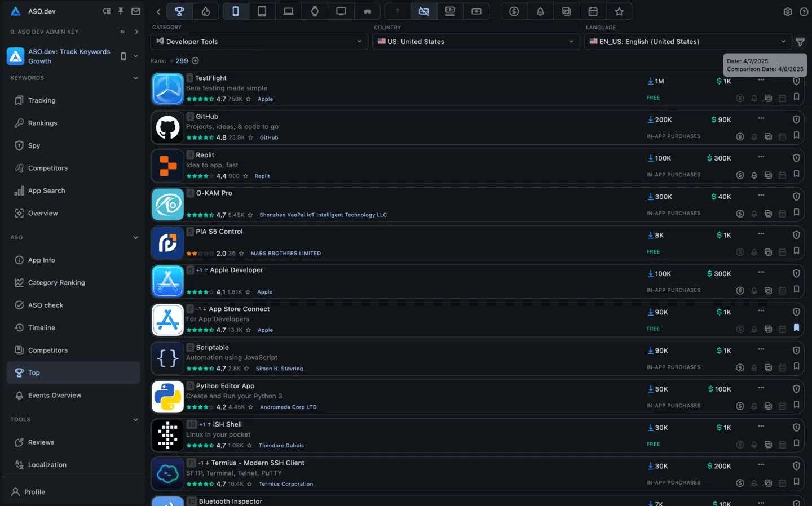The image size is (812, 506).
Task: Open the calendar toolbar icon
Action: point(593,11)
